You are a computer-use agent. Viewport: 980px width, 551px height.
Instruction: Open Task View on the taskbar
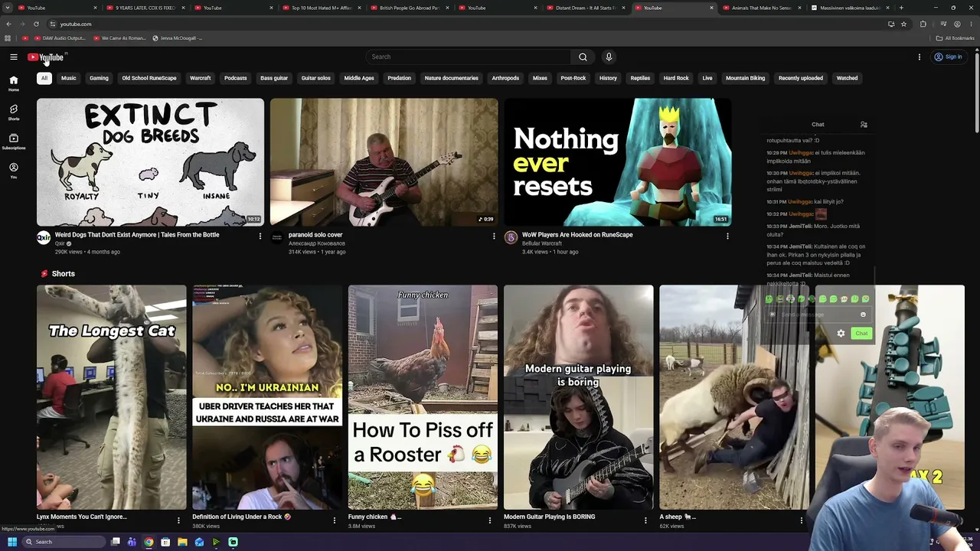[115, 542]
